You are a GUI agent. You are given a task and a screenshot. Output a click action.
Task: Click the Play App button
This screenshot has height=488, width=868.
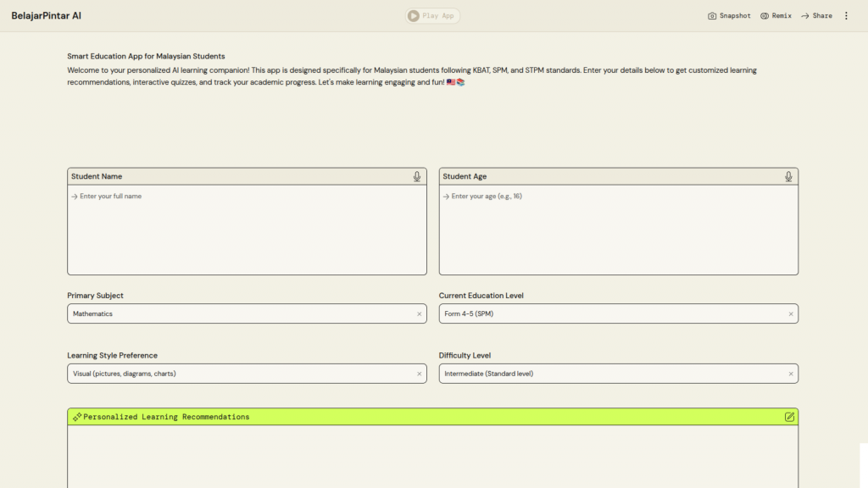coord(432,15)
